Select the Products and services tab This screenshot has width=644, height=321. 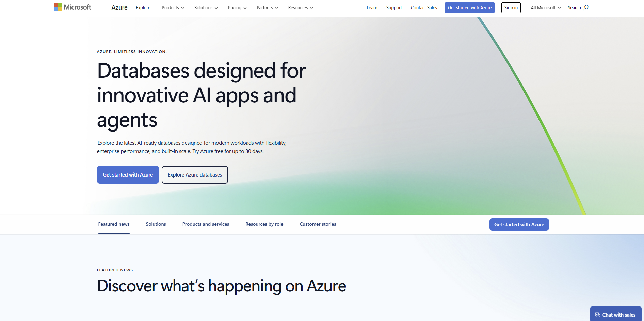(206, 224)
